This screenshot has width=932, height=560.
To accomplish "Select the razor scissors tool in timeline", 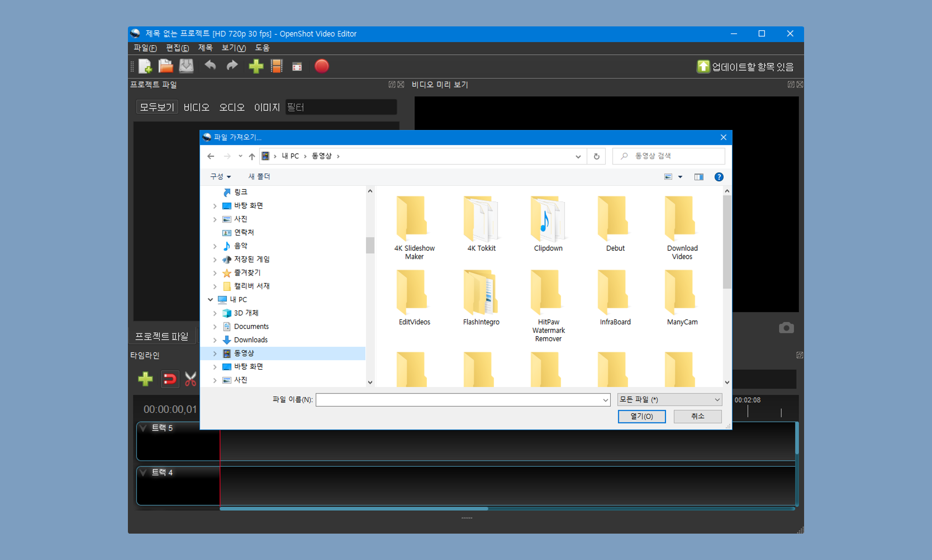I will (190, 379).
